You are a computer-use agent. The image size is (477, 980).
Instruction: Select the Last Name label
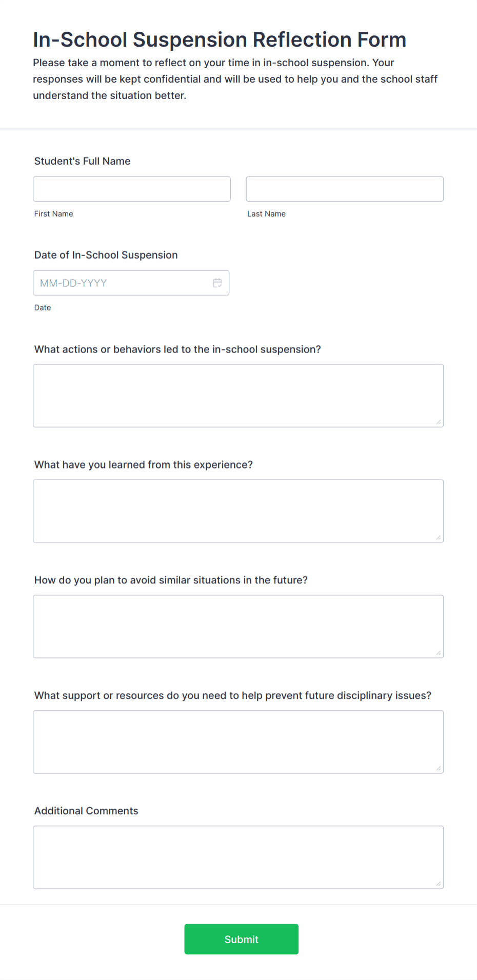[266, 213]
